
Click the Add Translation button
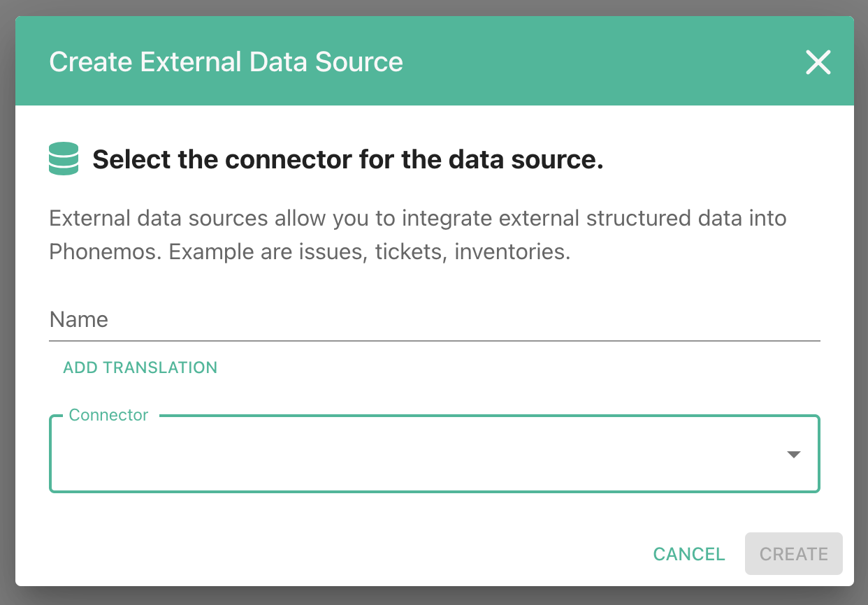140,367
